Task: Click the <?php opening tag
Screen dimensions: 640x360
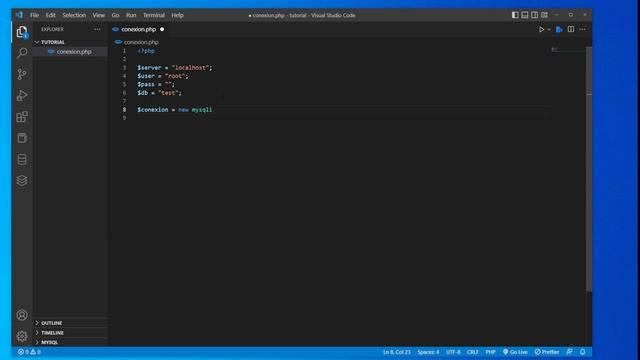Action: [x=146, y=51]
